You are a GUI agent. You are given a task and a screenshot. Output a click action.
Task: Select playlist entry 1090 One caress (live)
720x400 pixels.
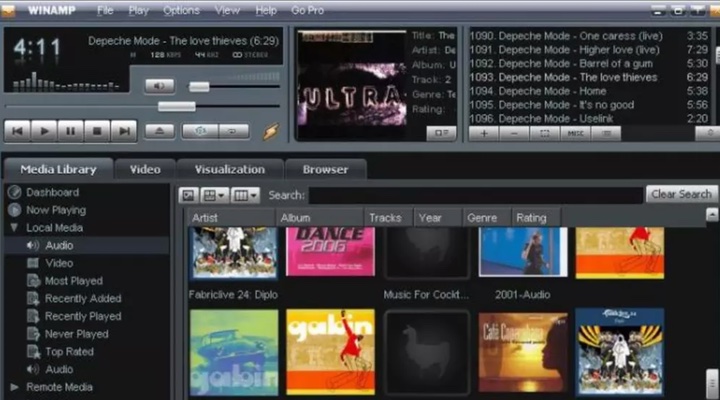[589, 36]
